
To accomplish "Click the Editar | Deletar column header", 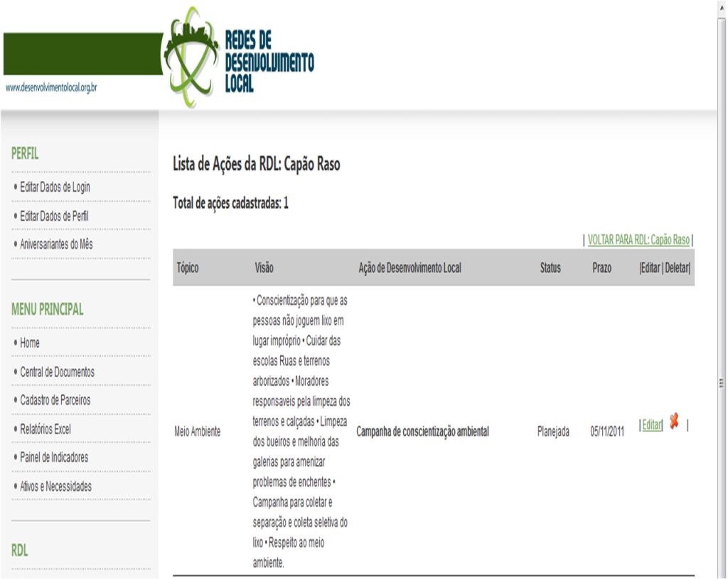I will 665,268.
